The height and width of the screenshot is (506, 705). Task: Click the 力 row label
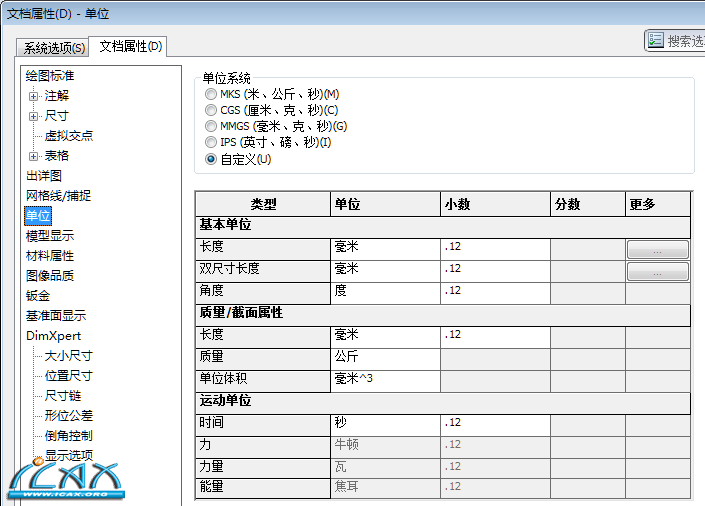pos(263,447)
